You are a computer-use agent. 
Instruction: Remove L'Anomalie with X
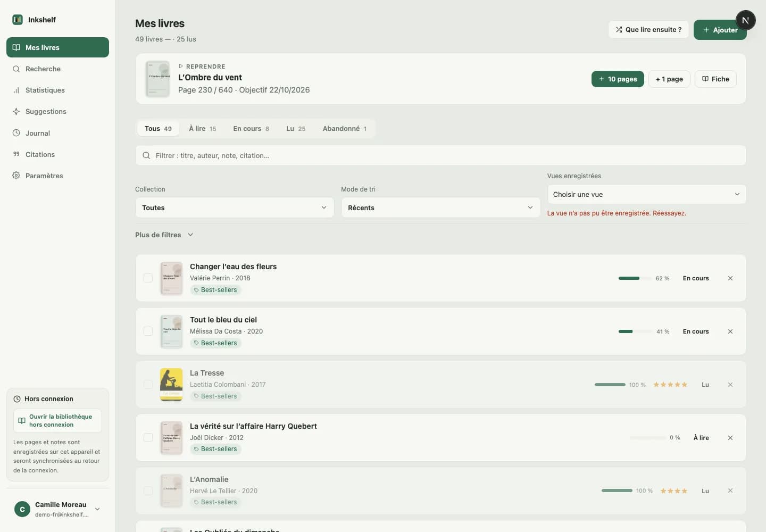pyautogui.click(x=730, y=491)
